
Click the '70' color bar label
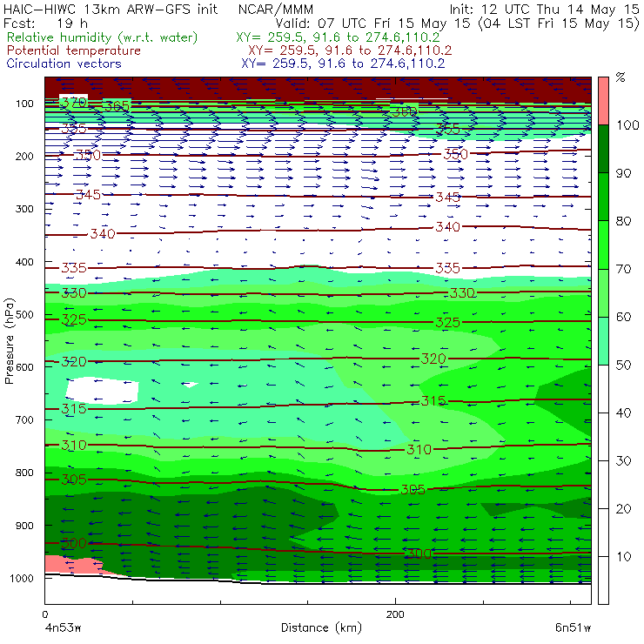point(623,269)
